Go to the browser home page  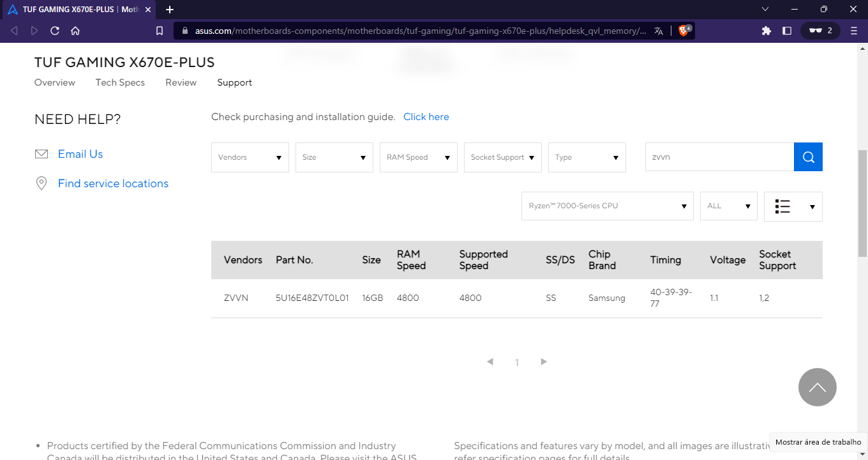pos(75,31)
